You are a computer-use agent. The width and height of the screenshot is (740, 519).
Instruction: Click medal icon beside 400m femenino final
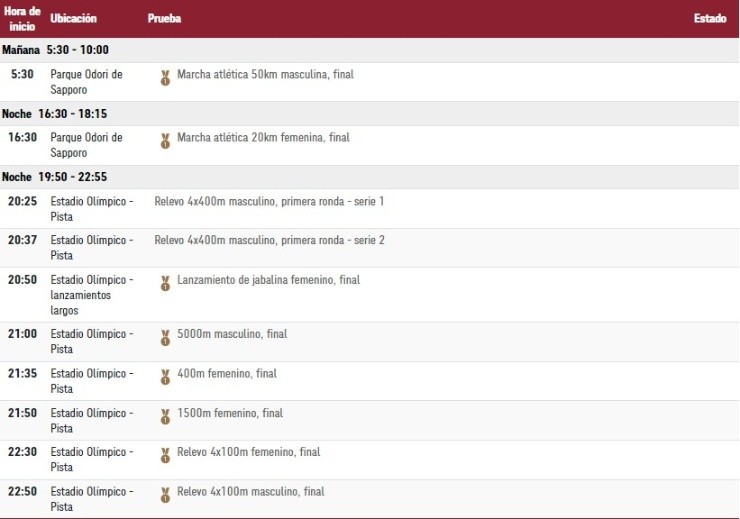click(165, 377)
